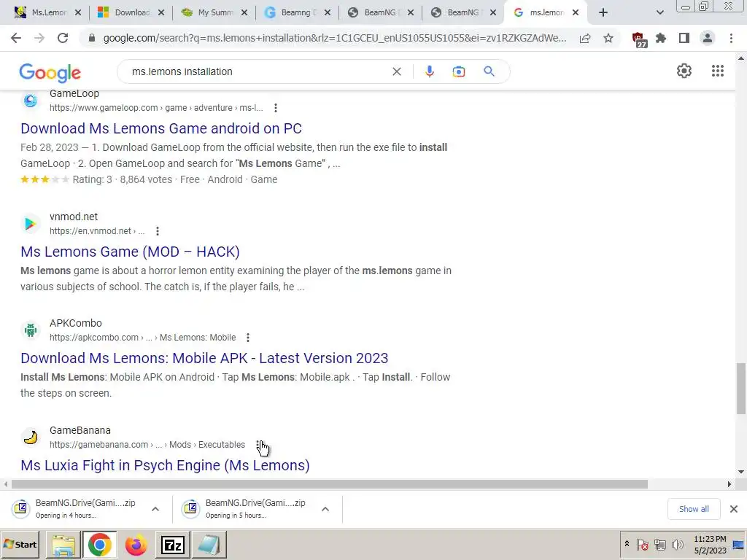747x560 pixels.
Task: Submit search with magnifier icon
Action: [489, 71]
